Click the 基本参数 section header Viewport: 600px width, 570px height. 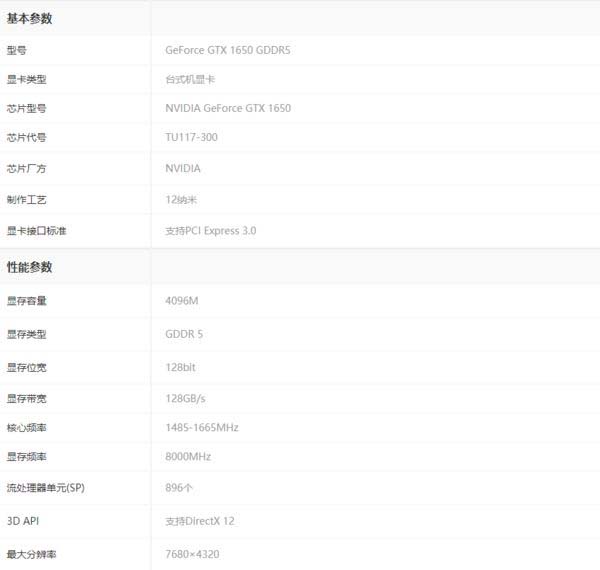(29, 18)
